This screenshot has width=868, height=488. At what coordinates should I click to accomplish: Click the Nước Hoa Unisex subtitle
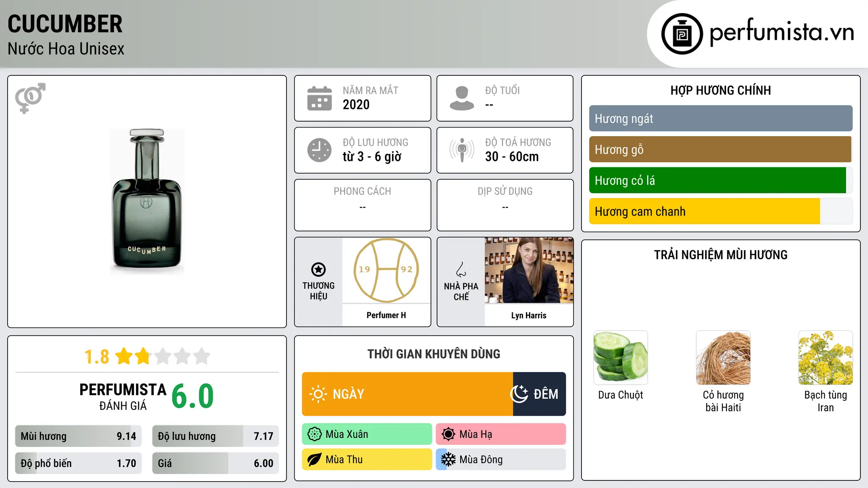pyautogui.click(x=66, y=49)
